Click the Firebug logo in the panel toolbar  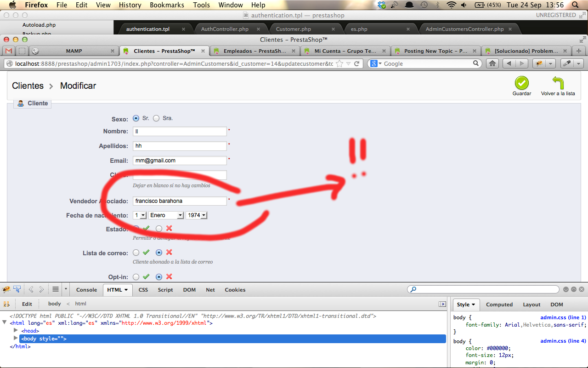(x=6, y=289)
